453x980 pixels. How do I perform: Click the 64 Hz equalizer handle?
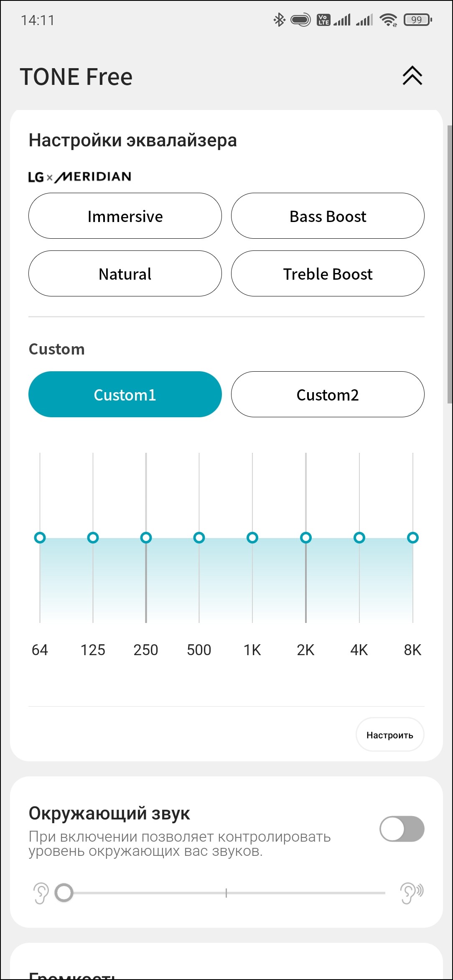coord(40,538)
